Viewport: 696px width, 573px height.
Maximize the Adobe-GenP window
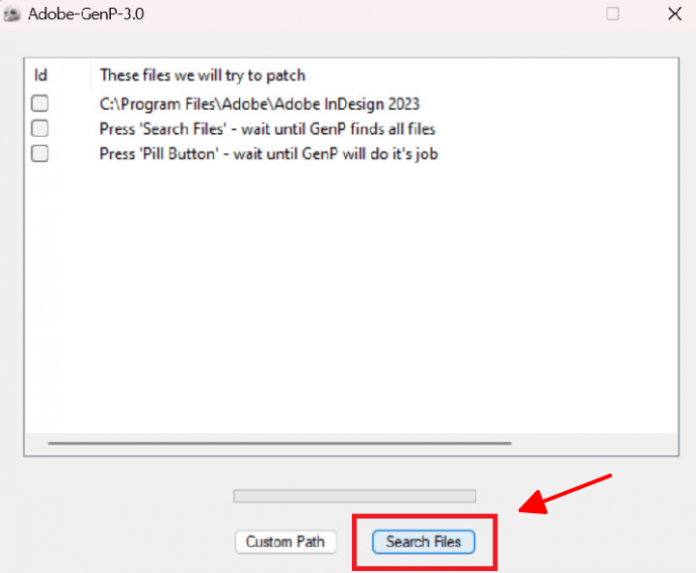612,15
